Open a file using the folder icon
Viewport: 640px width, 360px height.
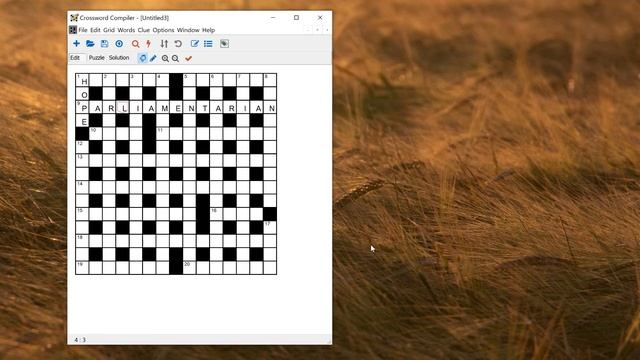[x=90, y=44]
